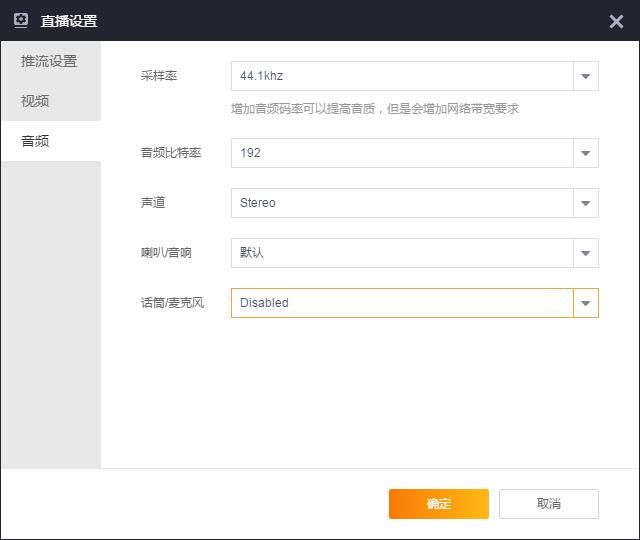This screenshot has width=640, height=540.
Task: Click the 采样率 label
Action: (x=159, y=76)
